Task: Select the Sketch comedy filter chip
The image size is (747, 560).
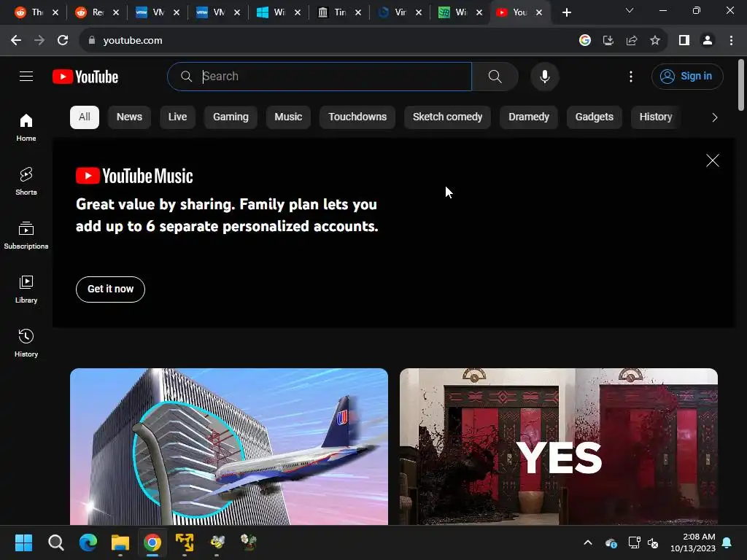Action: pos(447,117)
